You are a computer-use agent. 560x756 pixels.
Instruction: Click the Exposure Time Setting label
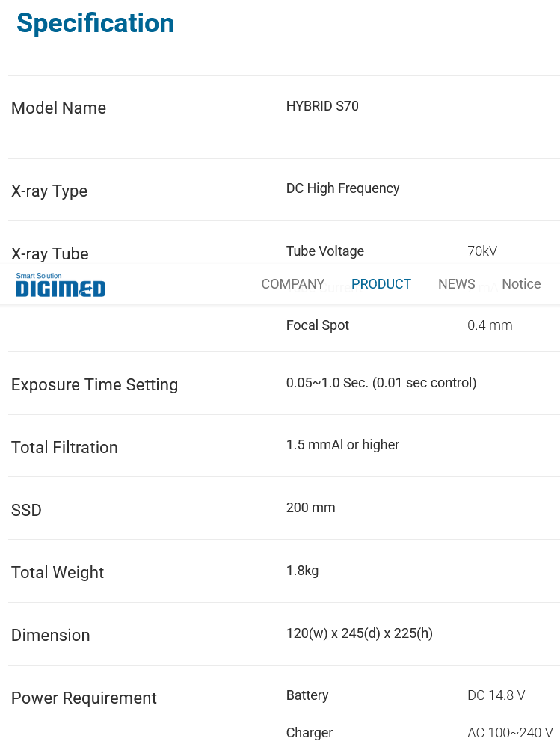(94, 384)
